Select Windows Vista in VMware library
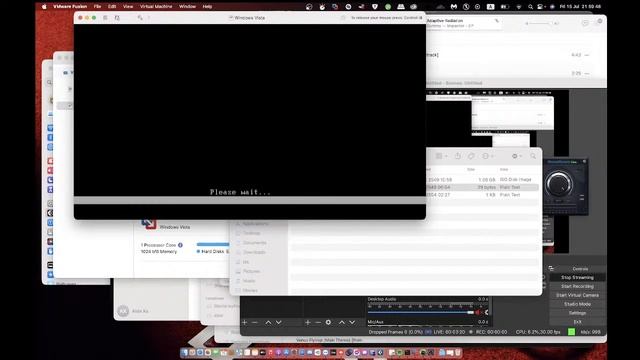This screenshot has height=360, width=640. (x=175, y=227)
